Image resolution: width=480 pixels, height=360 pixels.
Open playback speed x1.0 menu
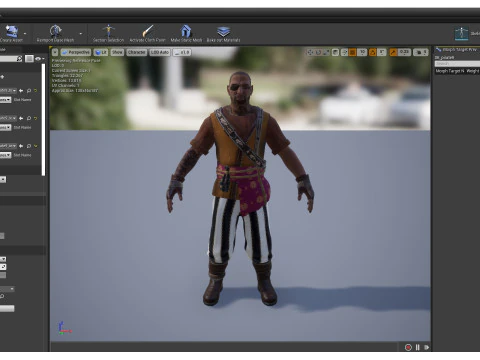click(182, 52)
